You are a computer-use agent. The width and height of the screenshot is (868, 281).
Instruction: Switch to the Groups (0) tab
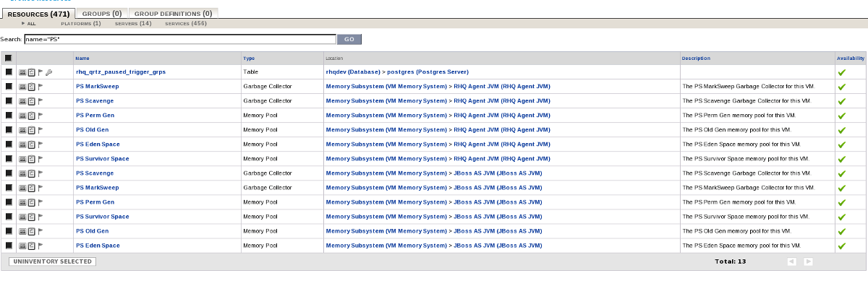click(101, 13)
